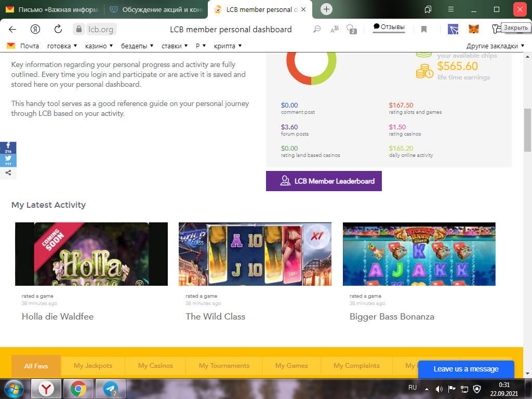Image resolution: width=532 pixels, height=399 pixels.
Task: Open the tab groups bookmark-stack icon
Action: pos(428,9)
